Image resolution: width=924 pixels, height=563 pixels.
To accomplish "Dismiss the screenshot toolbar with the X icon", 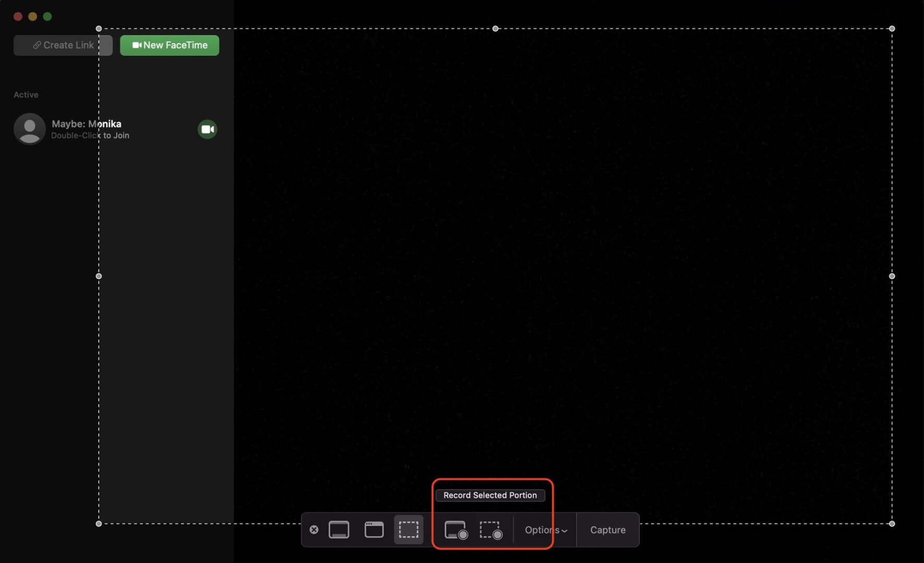I will (314, 530).
